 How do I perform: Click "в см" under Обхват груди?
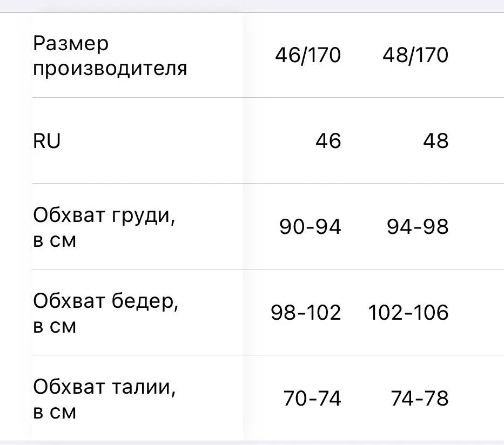coord(55,240)
